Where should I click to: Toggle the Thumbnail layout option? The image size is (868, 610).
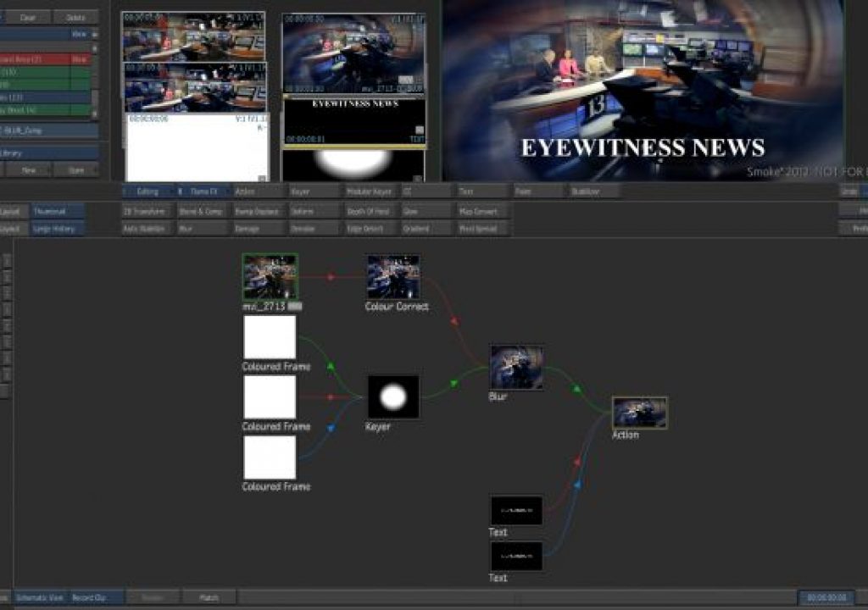tap(58, 212)
